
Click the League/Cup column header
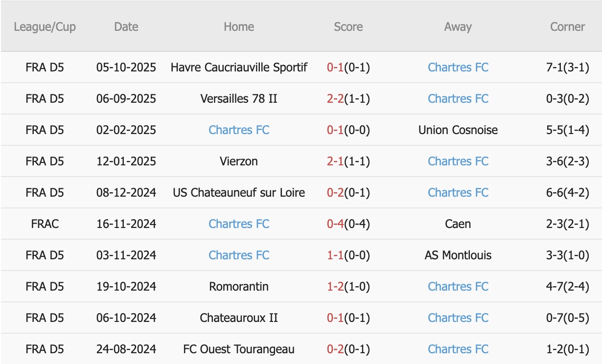tap(45, 27)
